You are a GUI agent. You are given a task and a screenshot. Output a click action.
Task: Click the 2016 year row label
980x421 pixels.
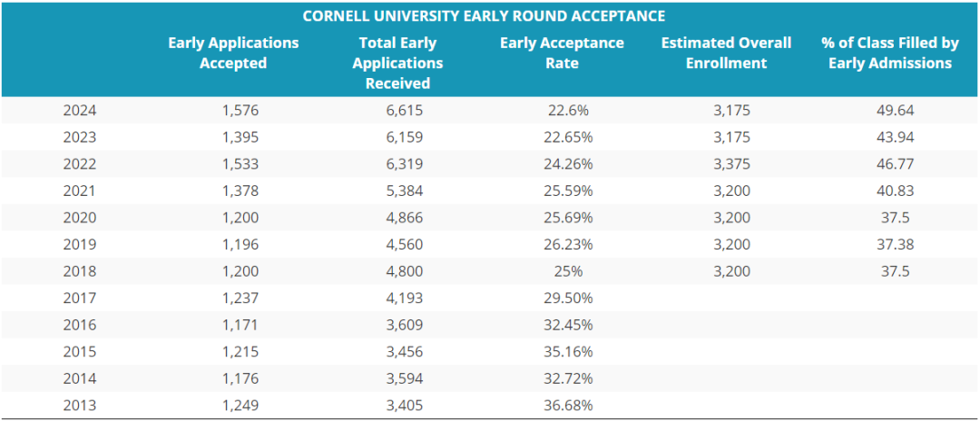(x=80, y=325)
